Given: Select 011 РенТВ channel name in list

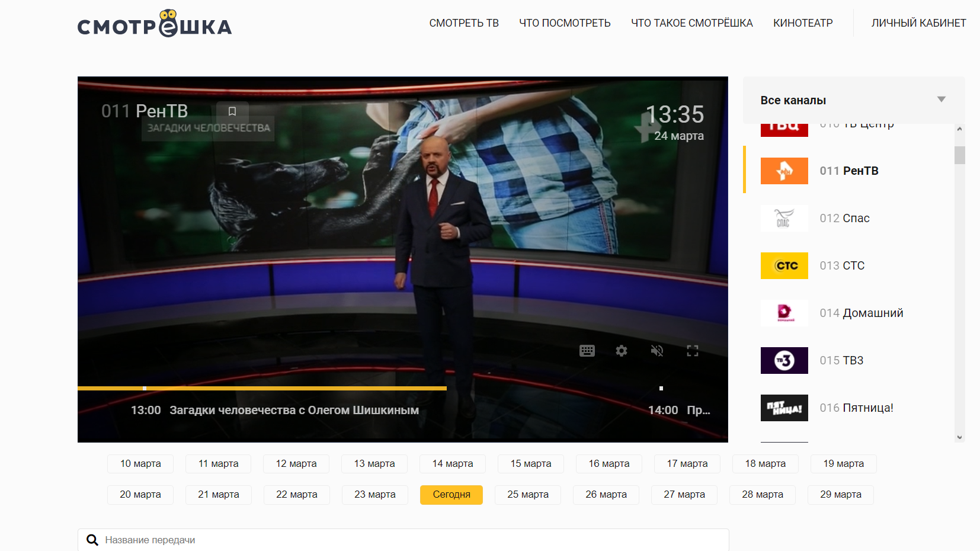Looking at the screenshot, I should pos(849,171).
